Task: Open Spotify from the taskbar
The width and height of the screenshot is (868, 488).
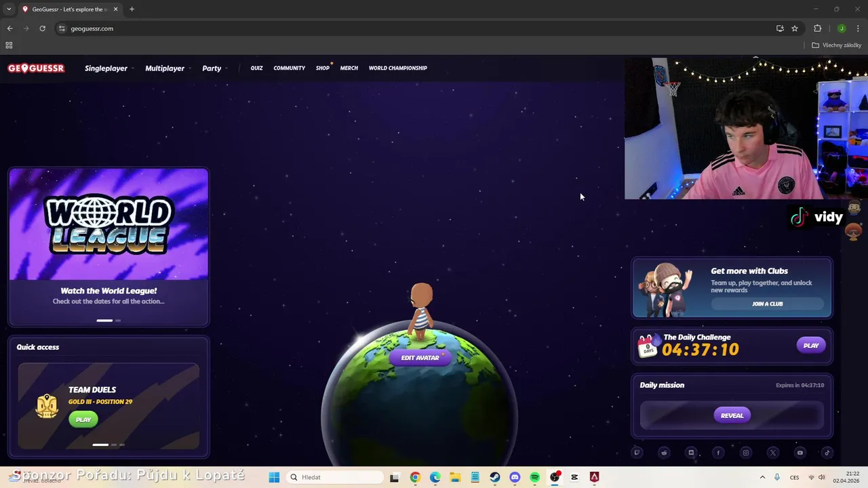Action: click(x=534, y=477)
